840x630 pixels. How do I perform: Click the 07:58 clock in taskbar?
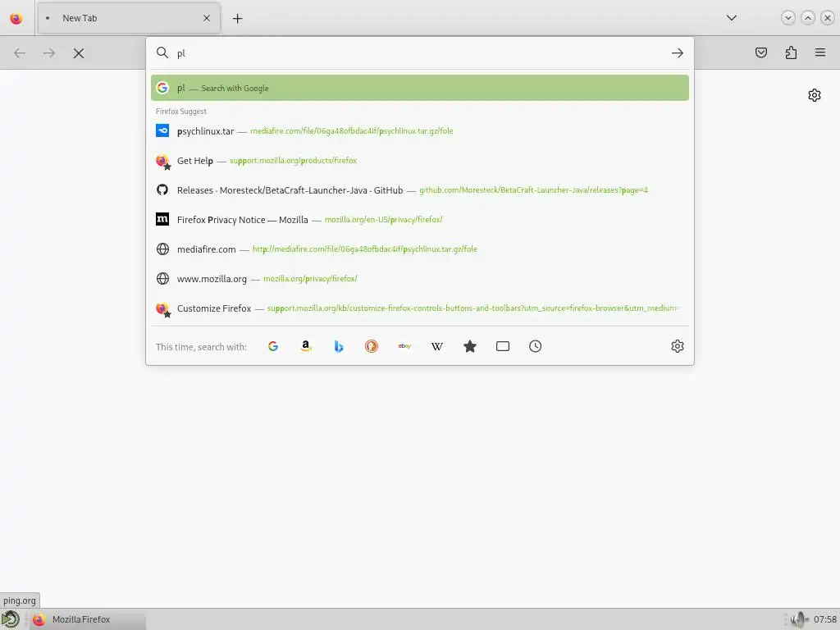pyautogui.click(x=825, y=619)
